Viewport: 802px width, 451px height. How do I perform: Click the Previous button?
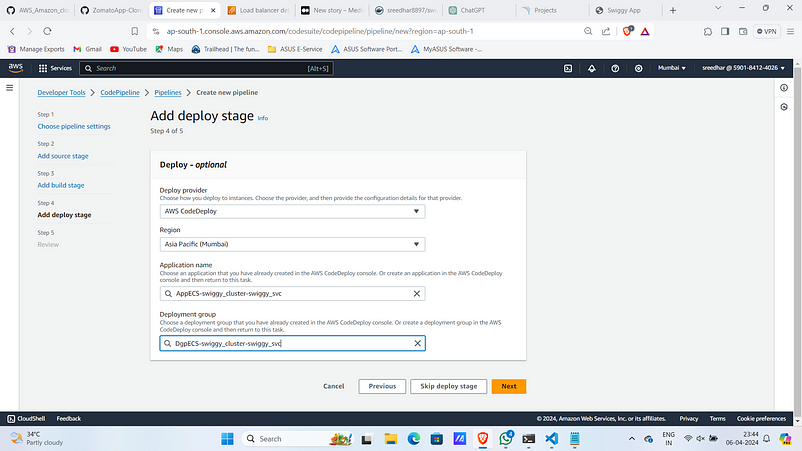pos(382,387)
